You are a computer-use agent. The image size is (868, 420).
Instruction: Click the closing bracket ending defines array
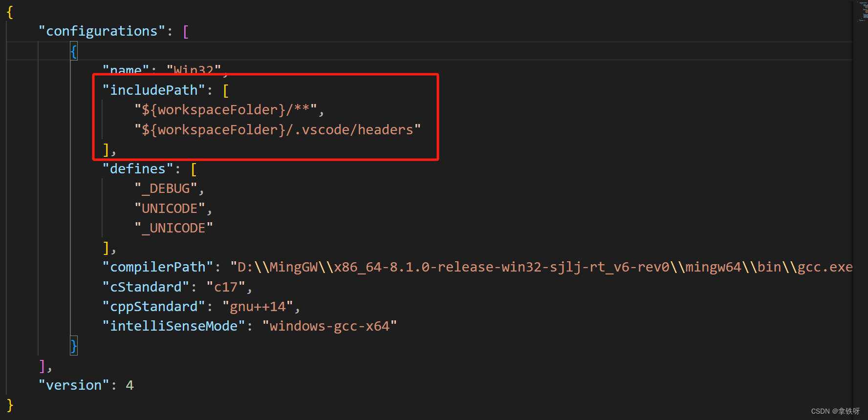(106, 248)
